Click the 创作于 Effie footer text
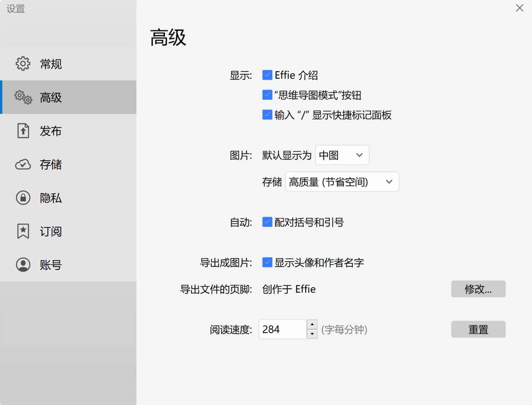 [x=289, y=289]
